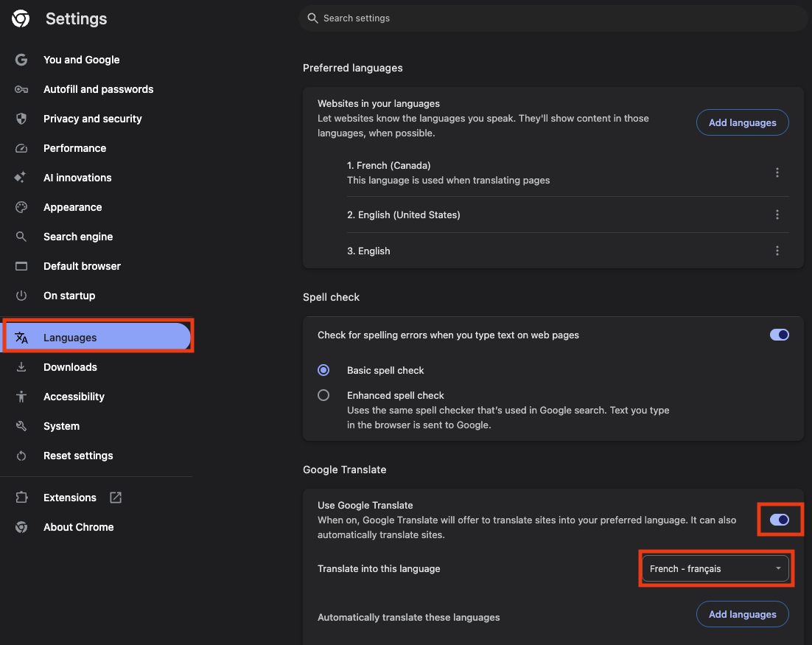Image resolution: width=812 pixels, height=645 pixels.
Task: Turn off the Use Google Translate switch
Action: [x=779, y=520]
